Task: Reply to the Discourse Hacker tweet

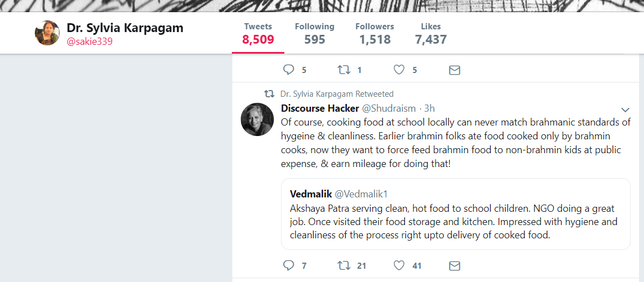Action: (x=288, y=265)
